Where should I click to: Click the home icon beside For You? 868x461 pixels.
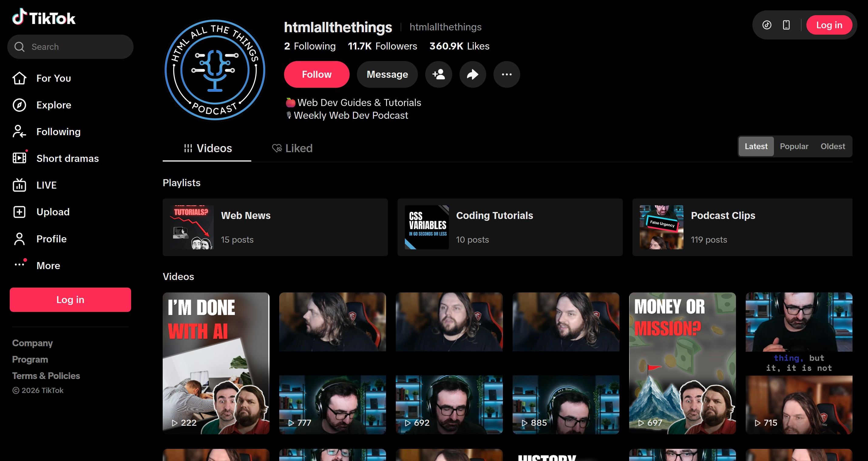coord(19,78)
